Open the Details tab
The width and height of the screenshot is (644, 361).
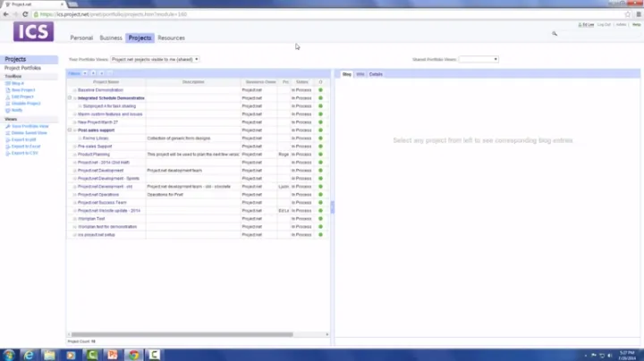click(376, 74)
